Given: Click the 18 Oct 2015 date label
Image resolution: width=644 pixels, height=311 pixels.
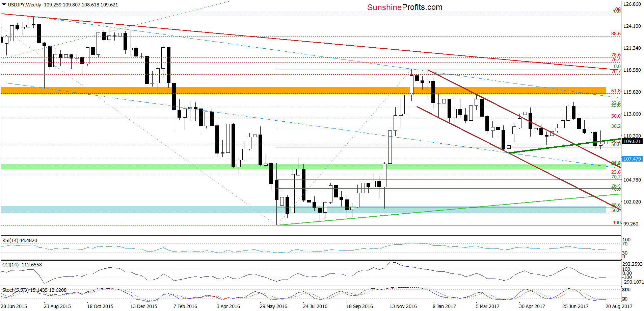Looking at the screenshot, I should point(100,306).
